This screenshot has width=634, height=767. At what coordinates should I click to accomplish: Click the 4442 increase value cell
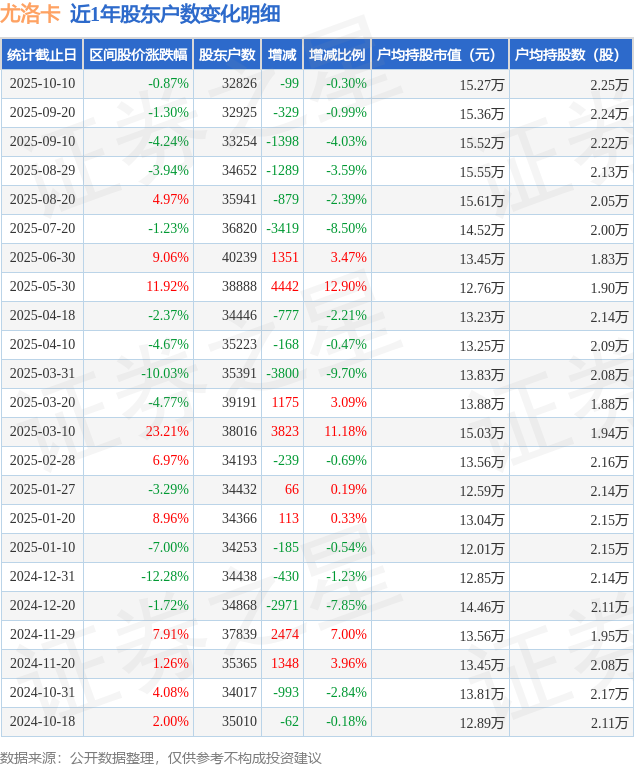(x=284, y=287)
